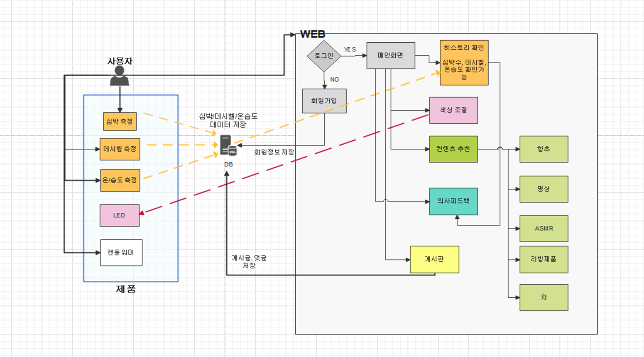This screenshot has width=644, height=357.
Task: Click the 회원가입 signup node
Action: point(324,100)
